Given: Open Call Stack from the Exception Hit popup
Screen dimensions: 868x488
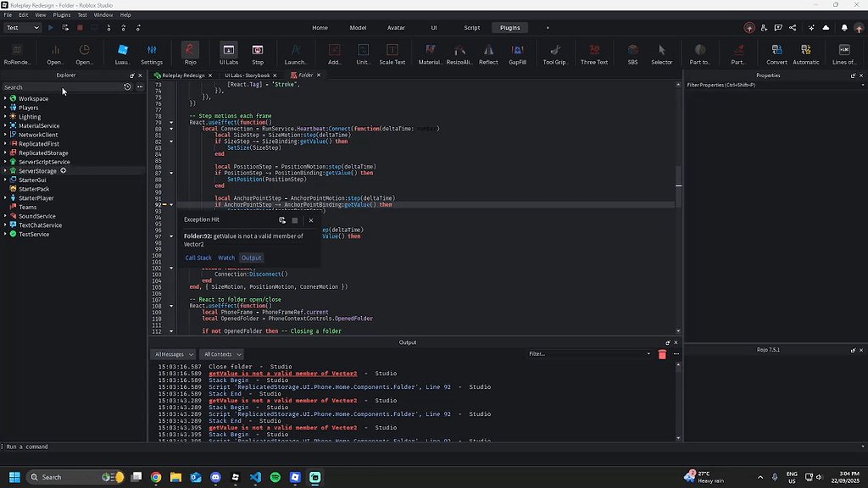Looking at the screenshot, I should point(198,258).
